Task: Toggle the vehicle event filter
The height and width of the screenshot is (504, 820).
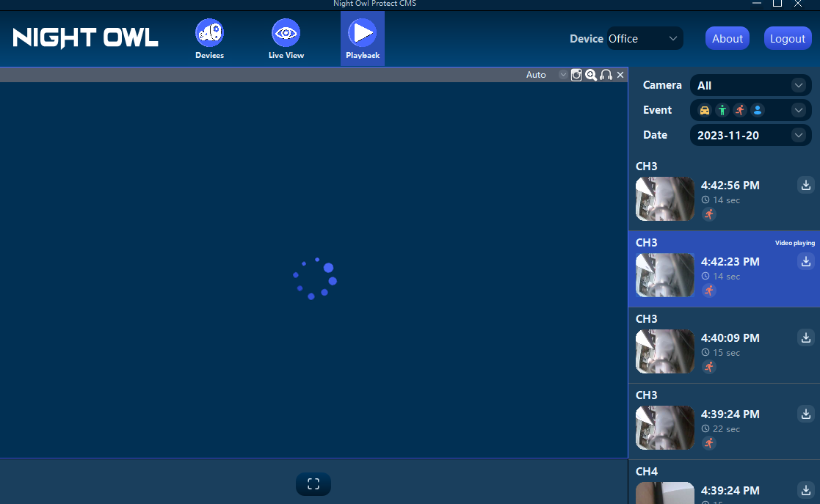Action: click(704, 110)
